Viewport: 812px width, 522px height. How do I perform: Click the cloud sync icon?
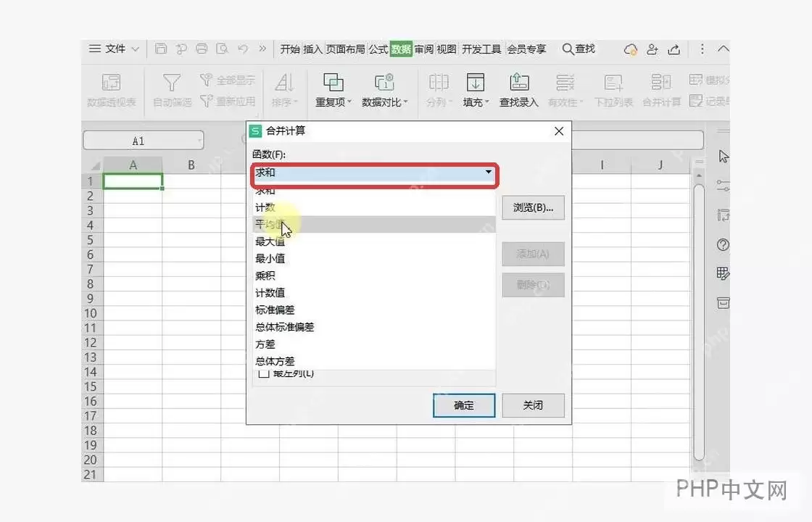[630, 49]
